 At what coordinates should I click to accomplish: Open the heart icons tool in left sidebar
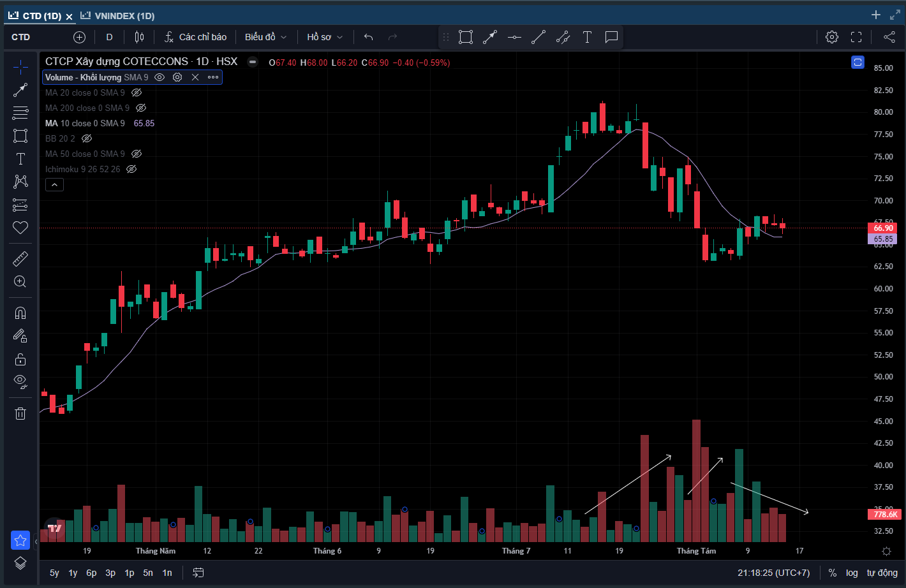[20, 228]
